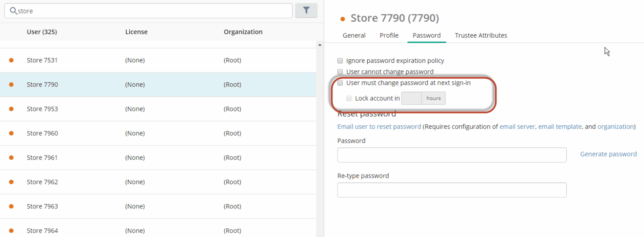Click the Generate password link
The width and height of the screenshot is (644, 237).
point(608,154)
